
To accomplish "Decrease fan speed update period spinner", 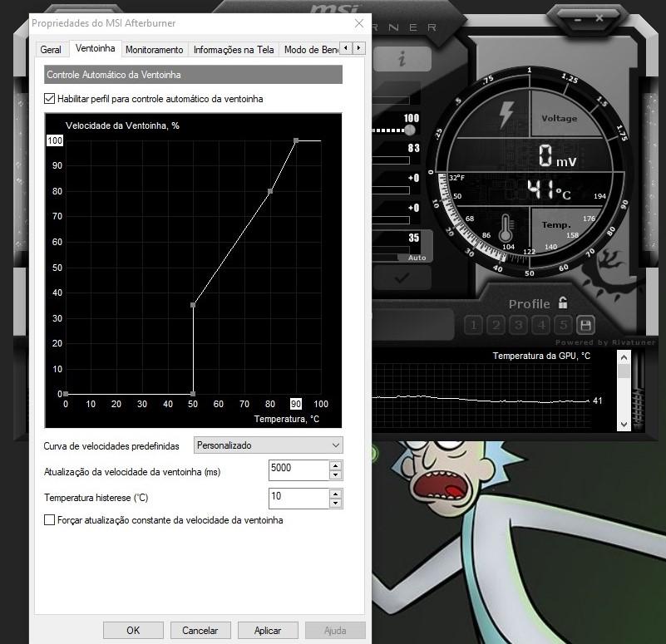I will click(336, 475).
